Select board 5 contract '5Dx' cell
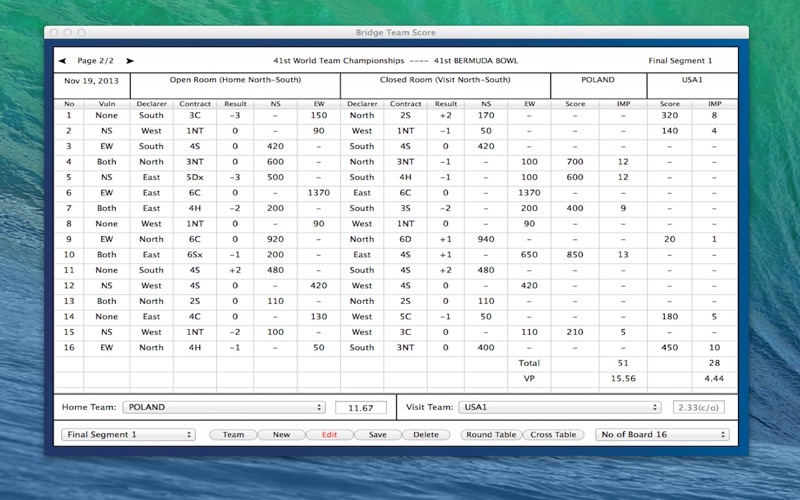This screenshot has height=500, width=800. [195, 177]
